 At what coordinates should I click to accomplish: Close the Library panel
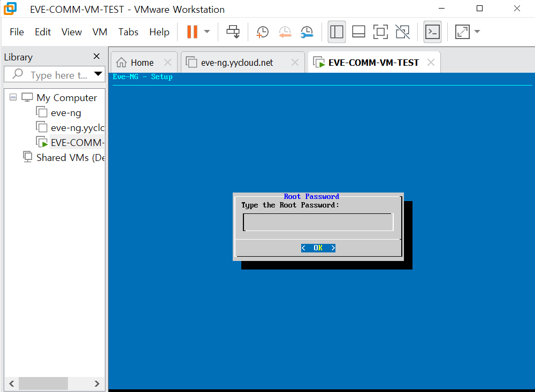tap(96, 56)
